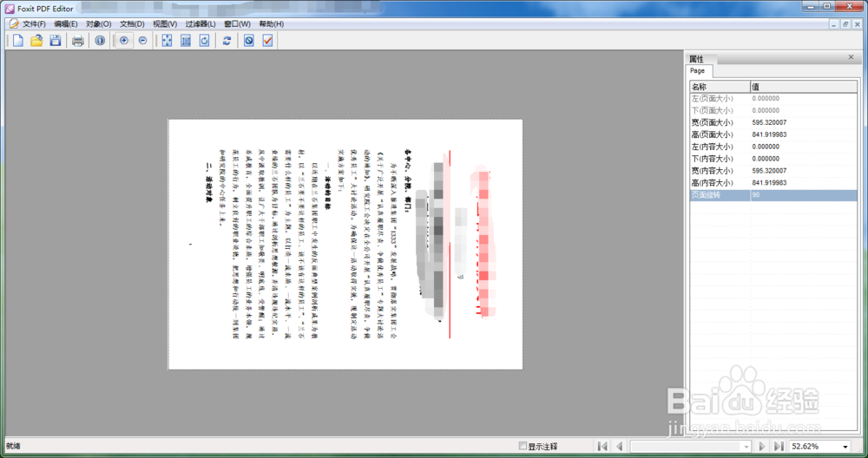Create a new document with the blank page icon
The image size is (868, 458).
tap(18, 41)
